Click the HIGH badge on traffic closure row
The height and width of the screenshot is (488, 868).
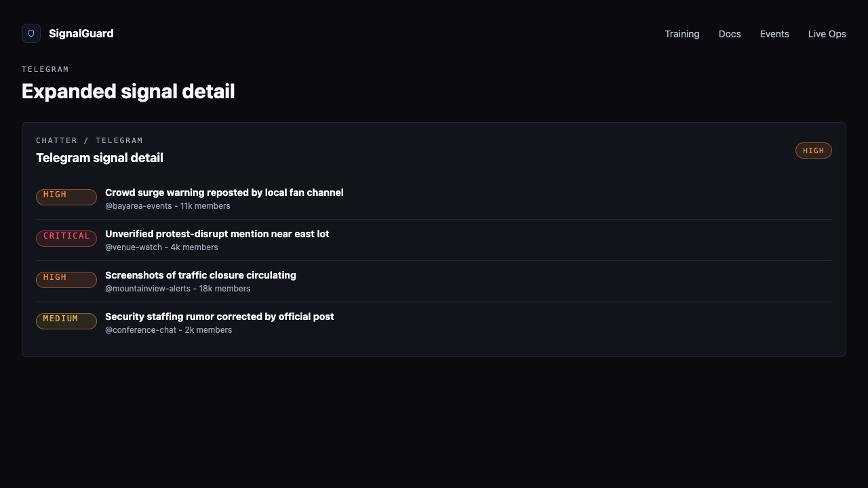point(66,280)
